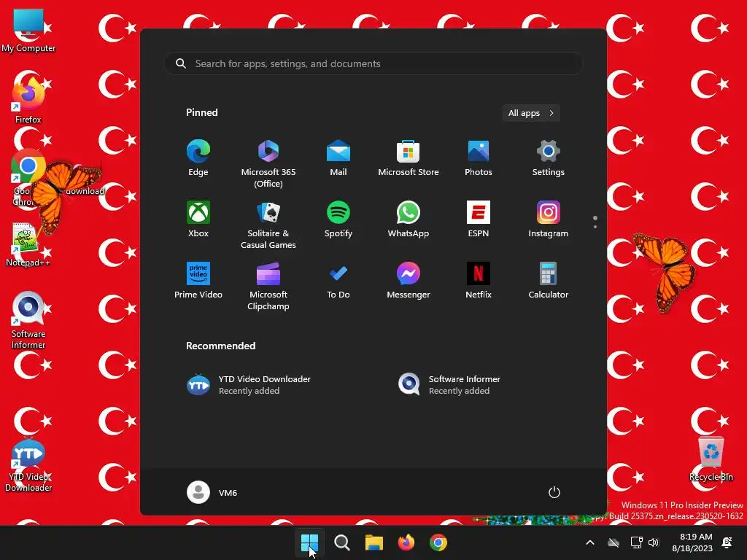Select the Notepad++ desktop shortcut

(x=28, y=245)
